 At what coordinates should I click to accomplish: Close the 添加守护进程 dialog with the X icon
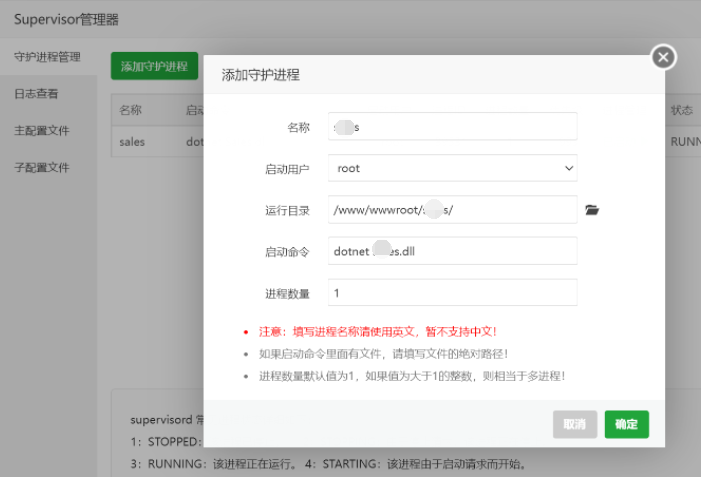pos(664,57)
